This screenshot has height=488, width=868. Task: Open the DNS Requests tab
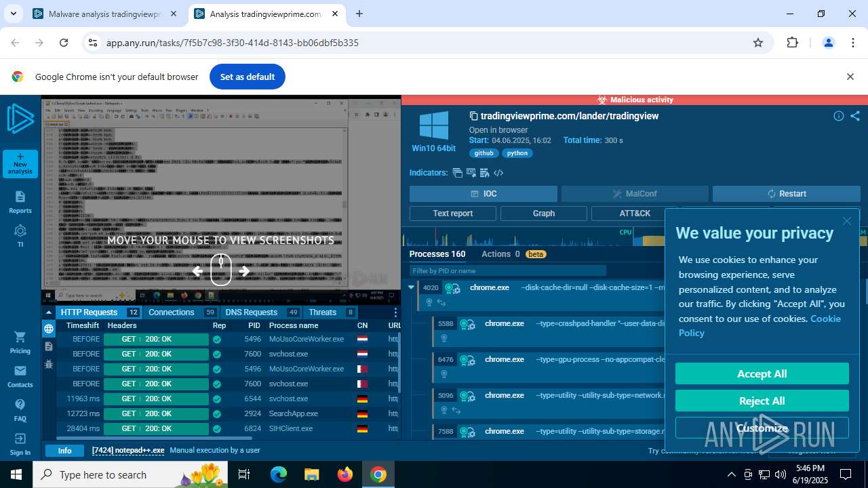(262, 312)
